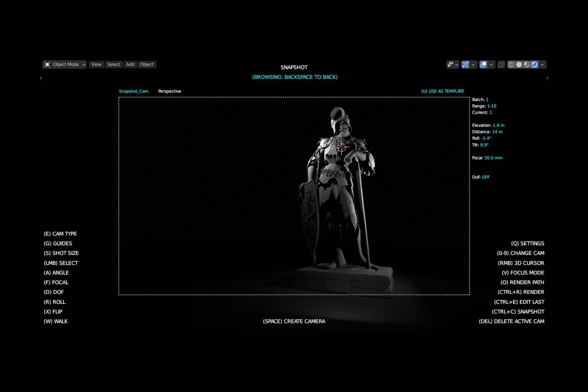Select solid viewport shading mode
This screenshot has height=392, width=588.
(x=519, y=64)
